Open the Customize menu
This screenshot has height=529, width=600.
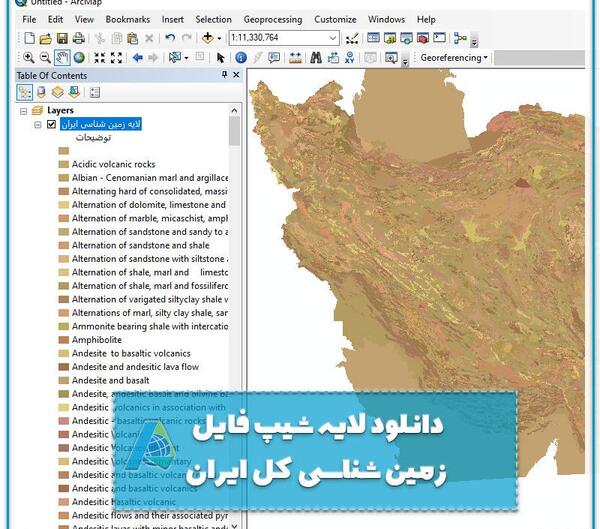tap(335, 19)
